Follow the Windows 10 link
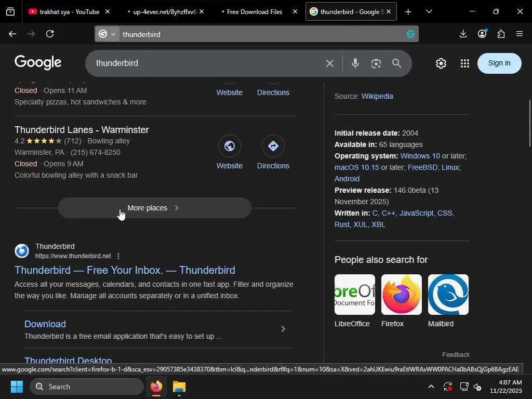Screen dimensions: 532x399 pos(420,156)
